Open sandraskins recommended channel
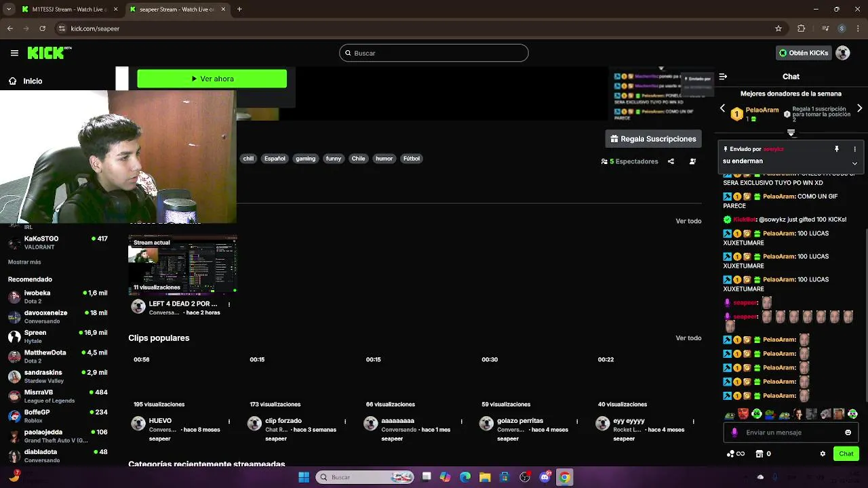Viewport: 868px width, 488px height. coord(58,376)
